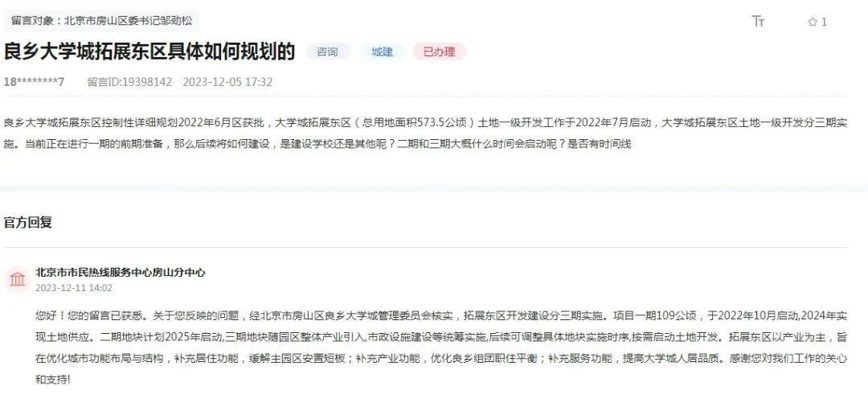Select the 城建 category tag

coord(382,51)
